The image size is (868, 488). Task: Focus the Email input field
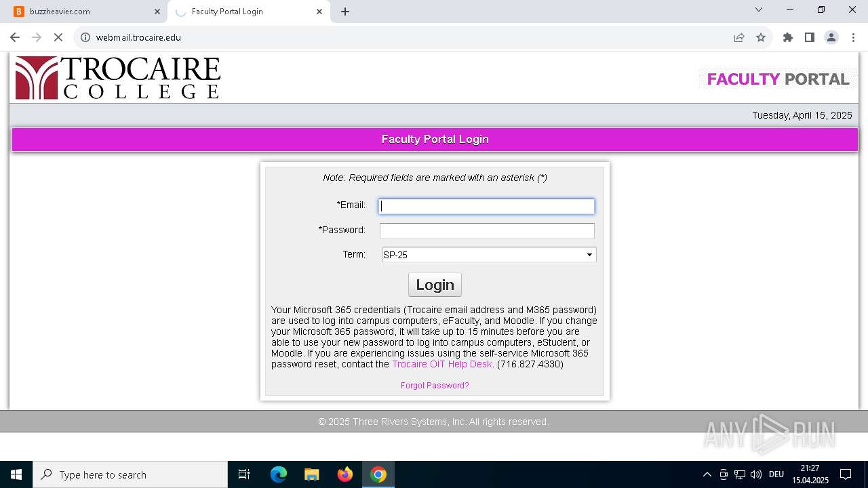click(487, 206)
